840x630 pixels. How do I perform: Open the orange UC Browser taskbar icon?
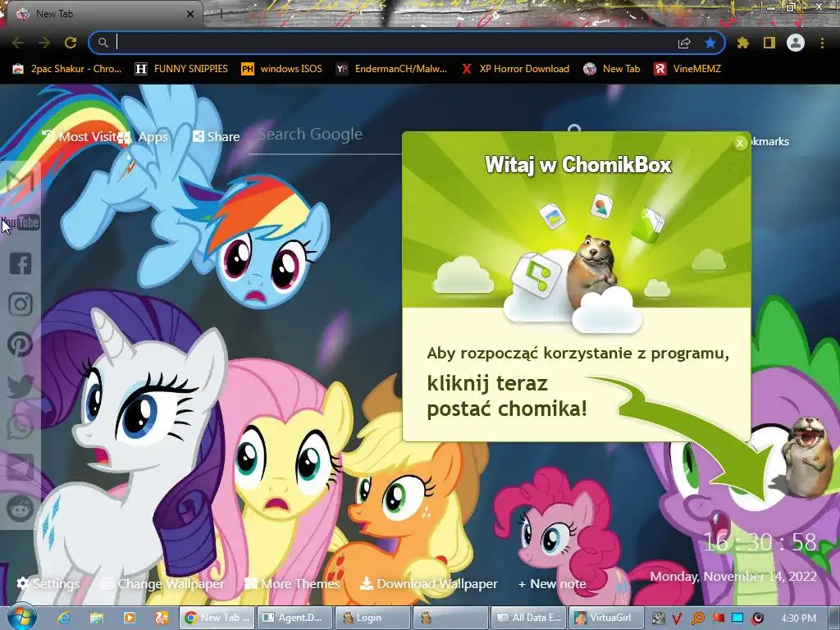(162, 618)
